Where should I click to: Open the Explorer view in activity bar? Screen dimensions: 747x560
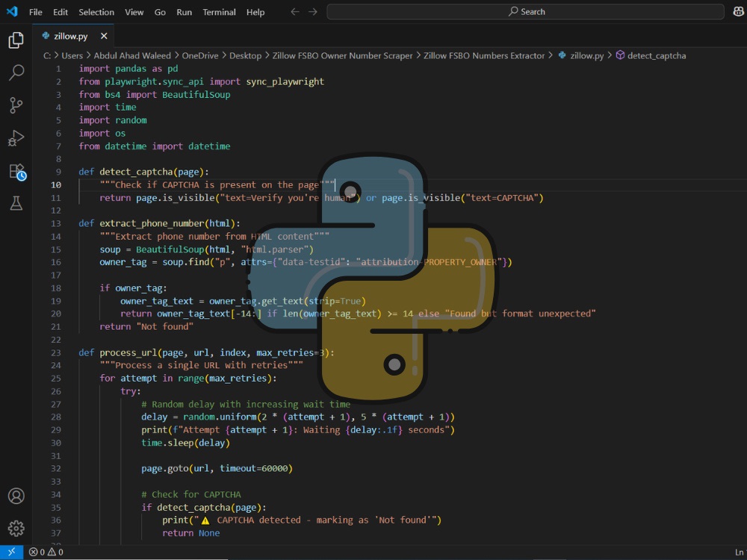pos(16,40)
